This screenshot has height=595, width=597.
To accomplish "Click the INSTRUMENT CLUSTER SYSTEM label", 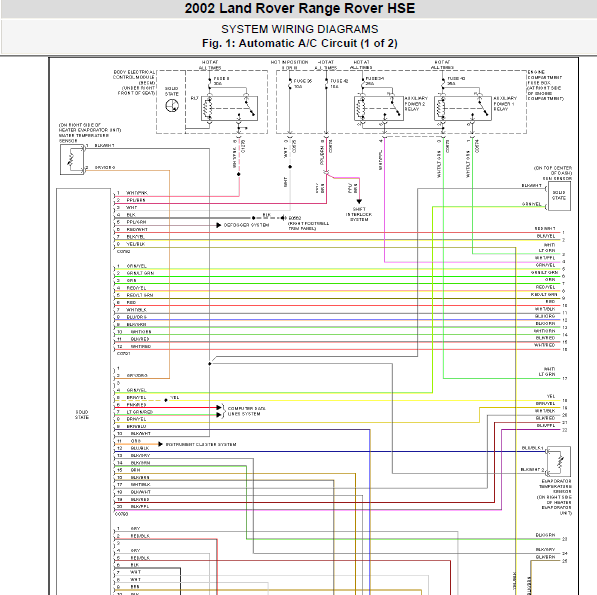I will pos(201,444).
